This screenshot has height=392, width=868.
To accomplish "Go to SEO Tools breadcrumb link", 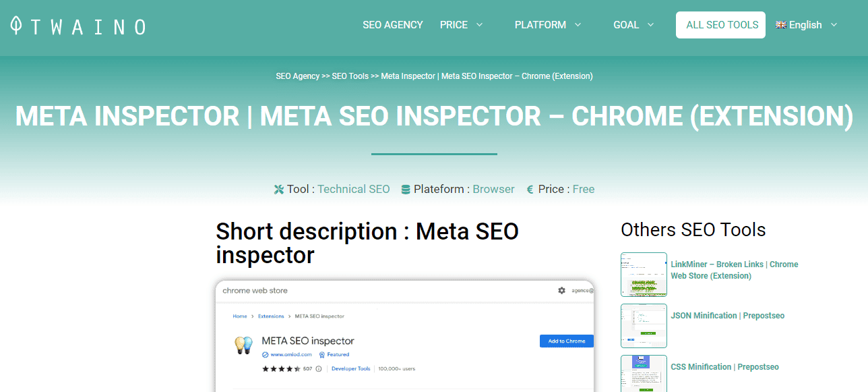I will 350,76.
